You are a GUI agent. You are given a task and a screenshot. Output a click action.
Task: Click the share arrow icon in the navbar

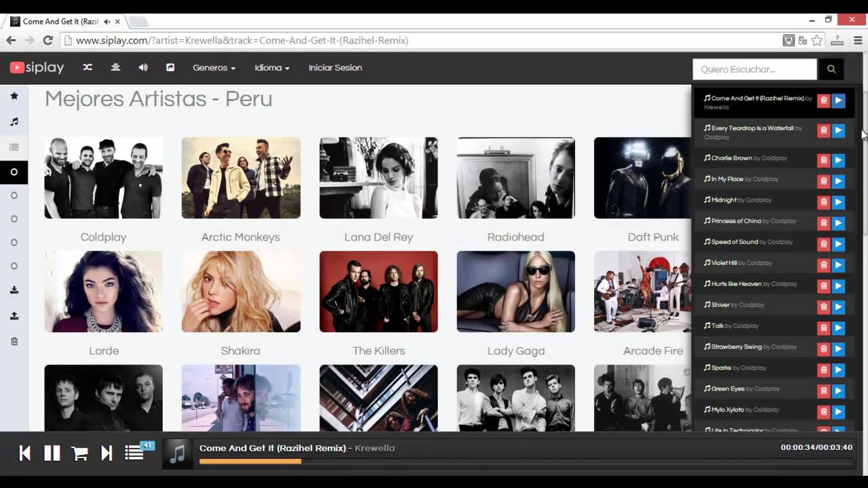coord(170,67)
